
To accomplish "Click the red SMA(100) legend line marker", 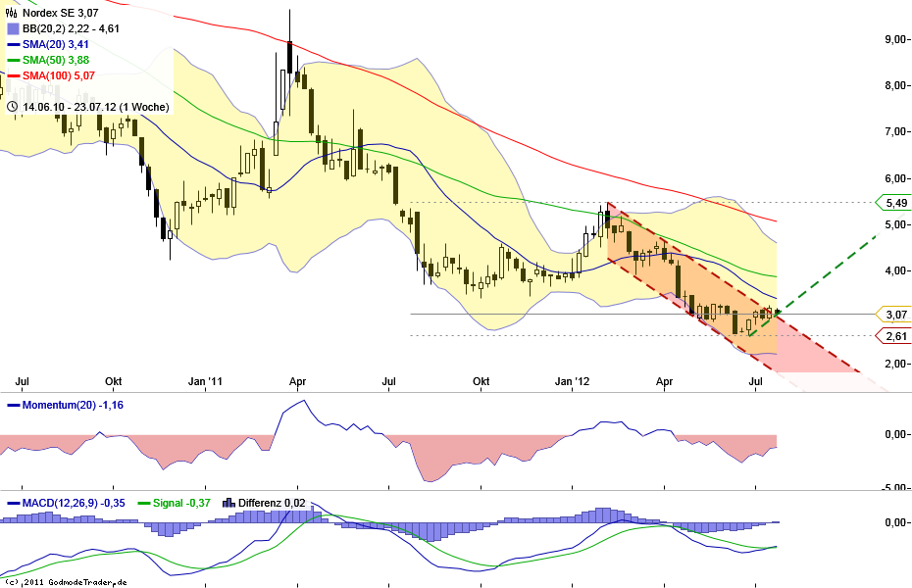I will pyautogui.click(x=13, y=75).
